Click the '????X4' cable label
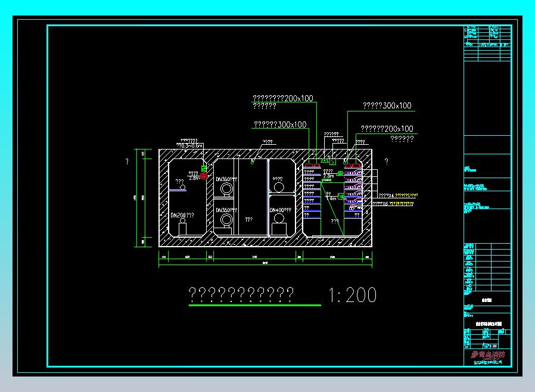Image resolution: width=535 pixels, height=392 pixels. point(386,195)
